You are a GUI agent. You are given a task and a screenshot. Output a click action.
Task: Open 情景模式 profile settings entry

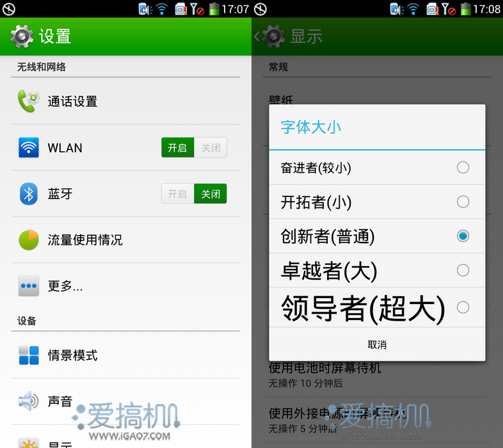125,355
